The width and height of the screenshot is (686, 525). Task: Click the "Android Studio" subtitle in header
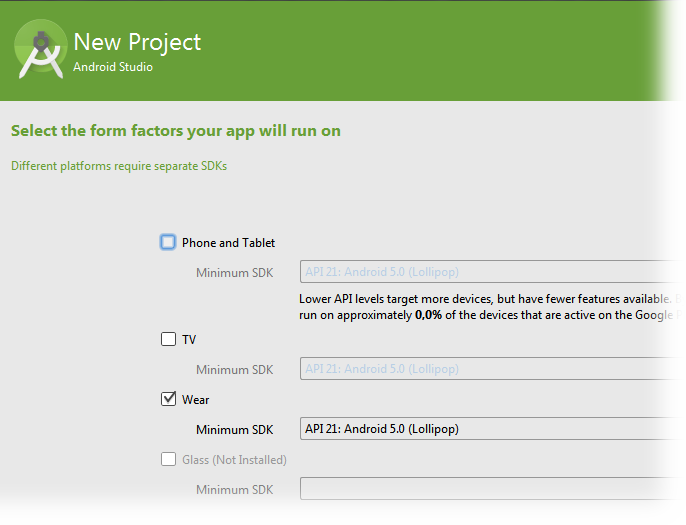coord(113,68)
